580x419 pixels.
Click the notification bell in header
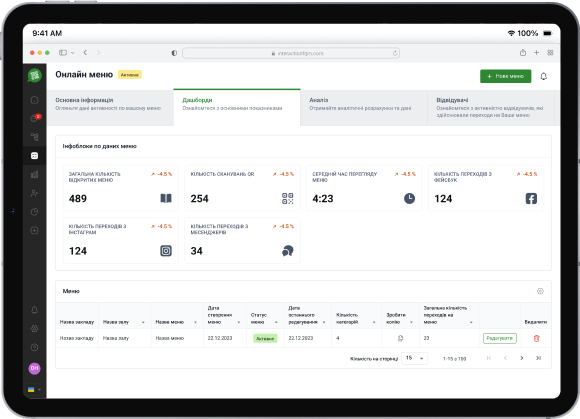click(543, 77)
